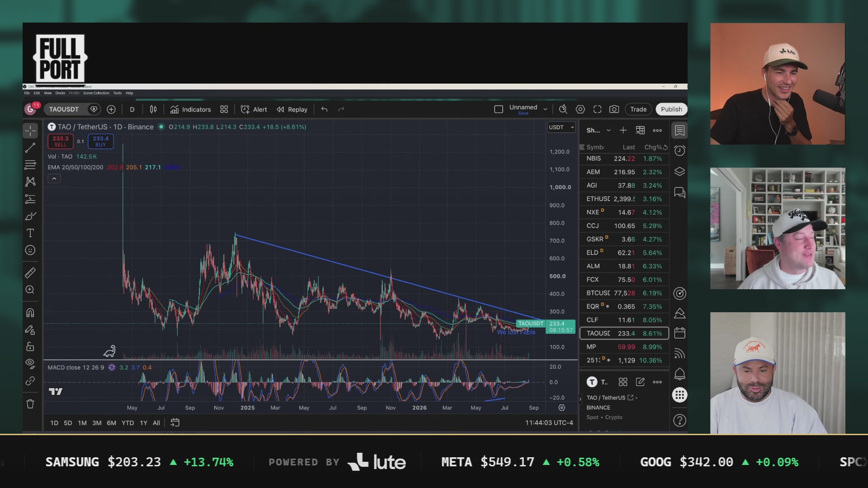Open the go to date calendar icon
This screenshot has width=868, height=488.
175,423
